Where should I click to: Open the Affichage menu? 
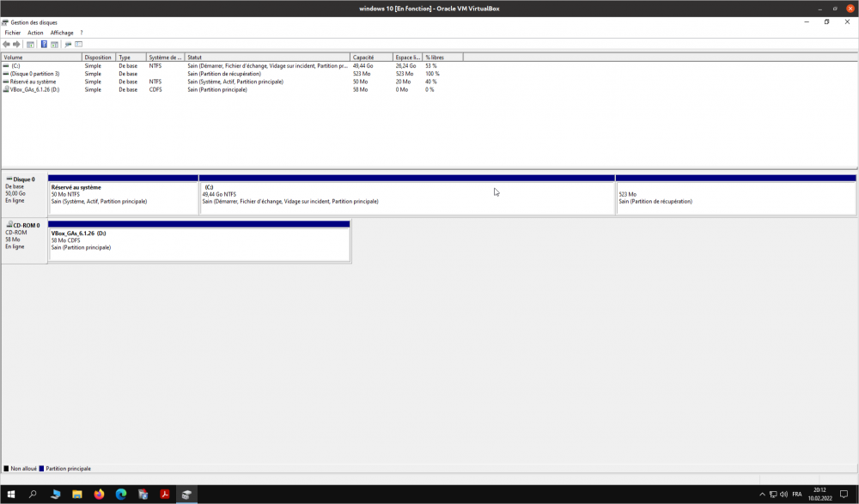click(x=62, y=33)
